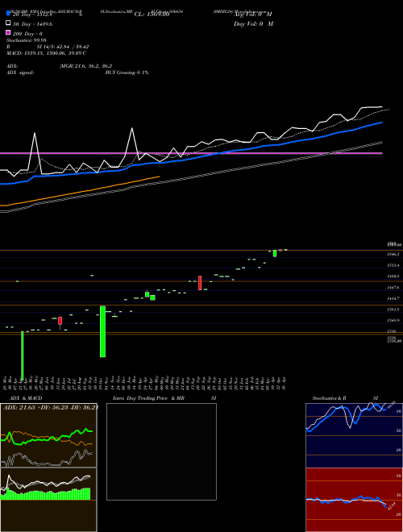Click the 'BUY Growing @ 1%' signal text

[127, 73]
